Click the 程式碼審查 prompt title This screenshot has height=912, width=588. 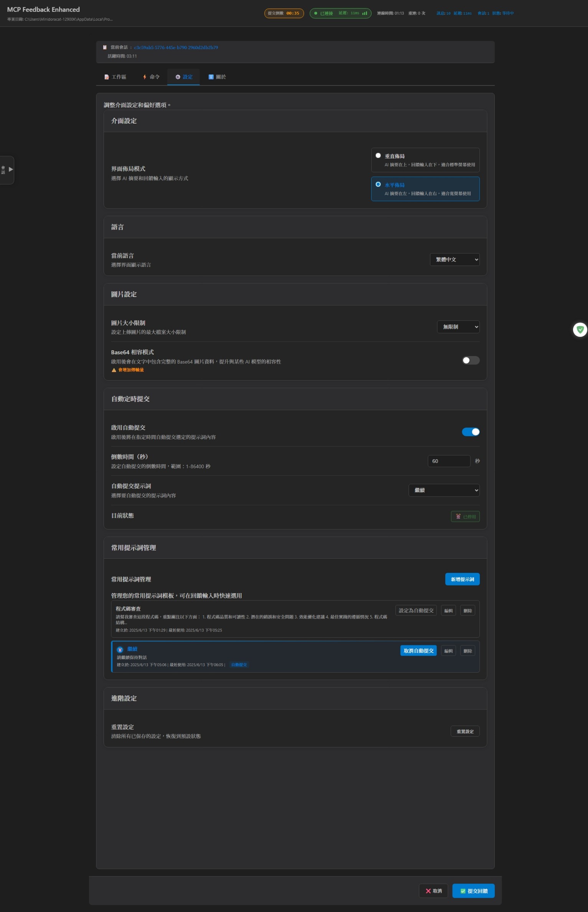(128, 609)
